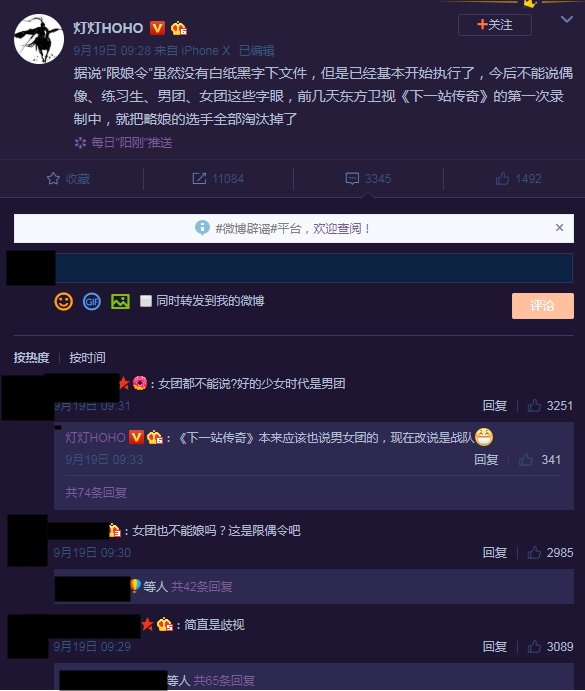Click the repost icon showing 11084

coord(199,178)
